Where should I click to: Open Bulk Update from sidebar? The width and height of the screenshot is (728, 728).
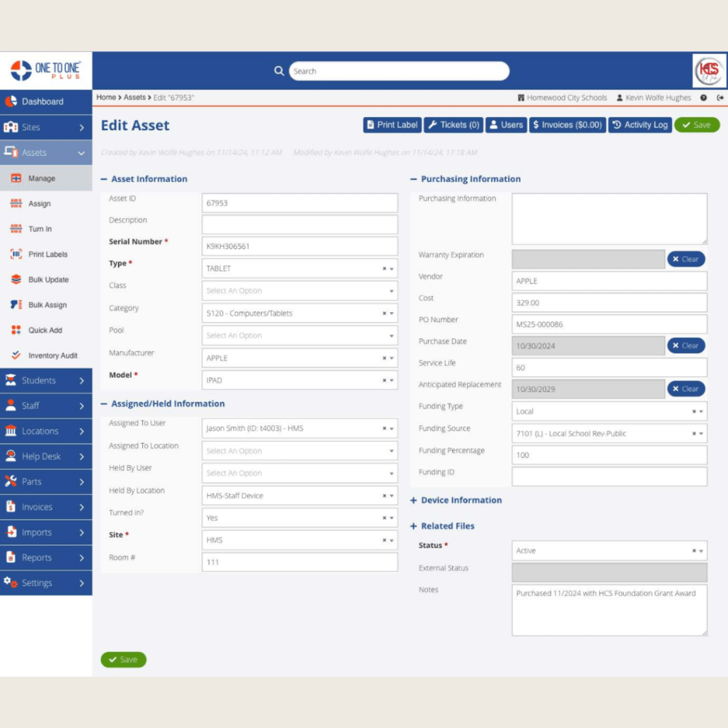[48, 279]
